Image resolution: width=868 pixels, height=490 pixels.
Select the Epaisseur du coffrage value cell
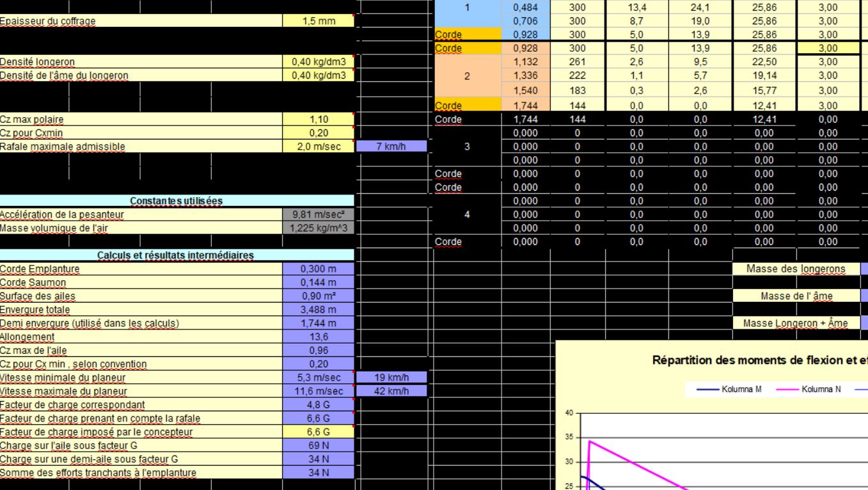(x=318, y=21)
